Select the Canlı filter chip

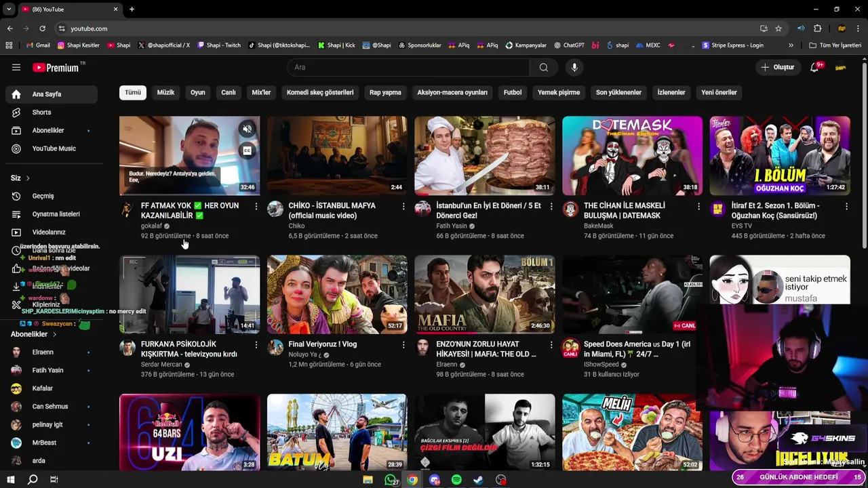(229, 92)
